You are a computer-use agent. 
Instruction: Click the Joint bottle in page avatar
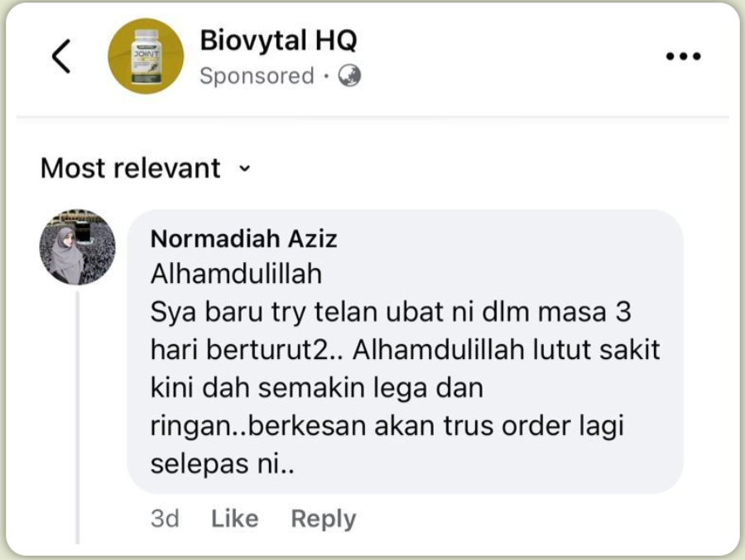tap(147, 56)
